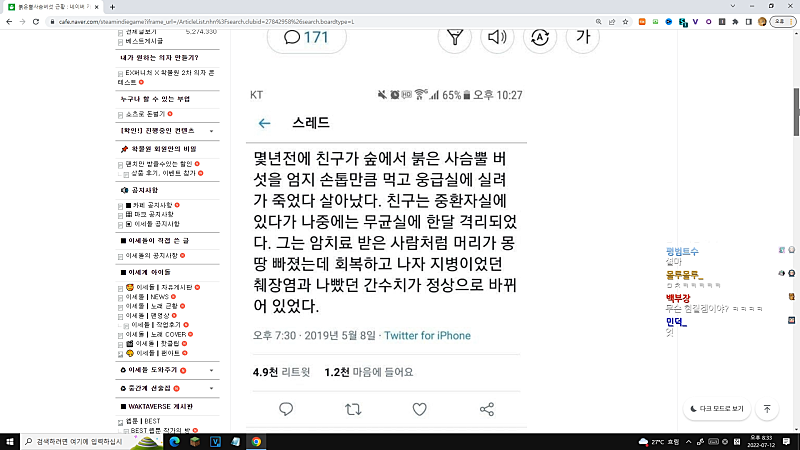Click the speaker read-aloud icon
This screenshot has width=800, height=450.
(497, 37)
